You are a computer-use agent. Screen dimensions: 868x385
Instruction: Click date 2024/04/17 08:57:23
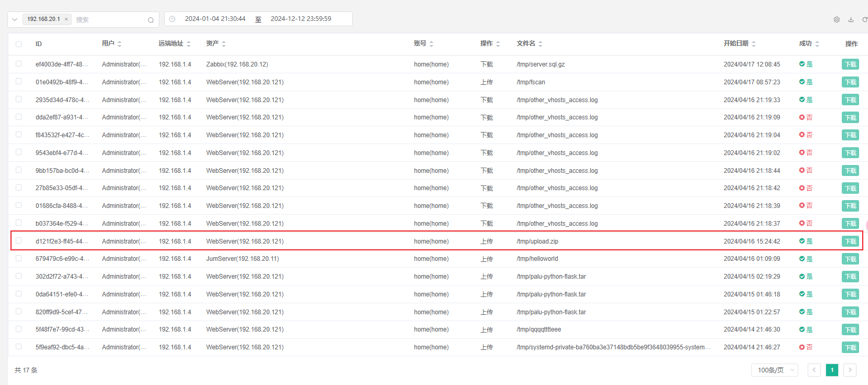point(752,82)
